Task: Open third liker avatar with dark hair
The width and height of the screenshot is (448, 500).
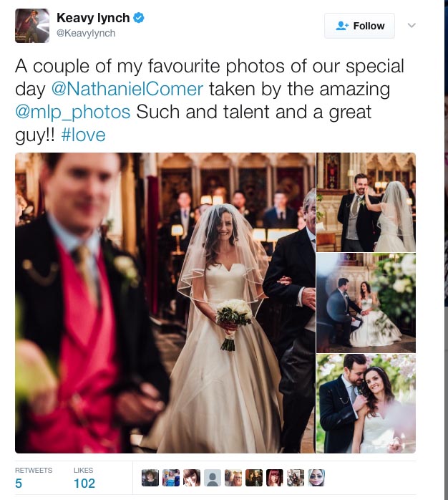Action: (192, 478)
